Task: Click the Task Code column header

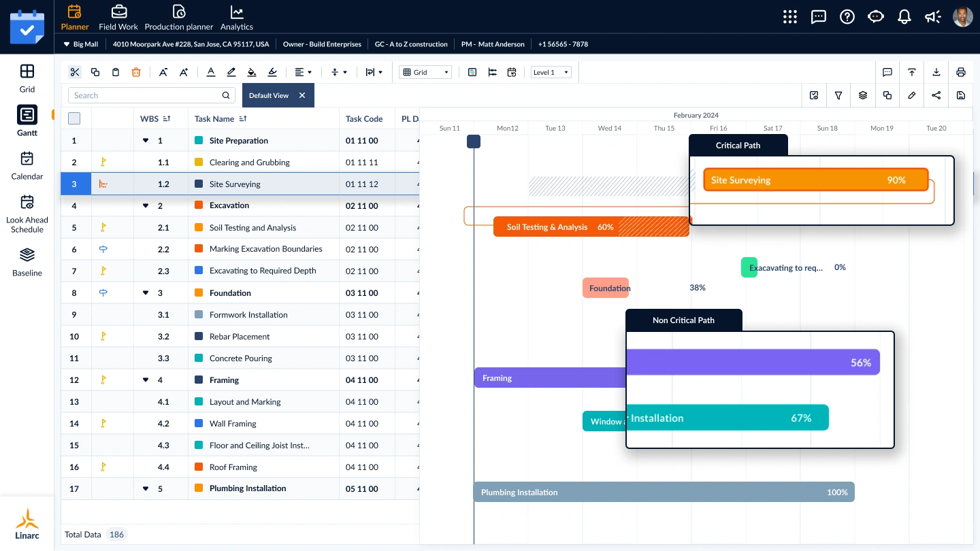Action: tap(364, 118)
